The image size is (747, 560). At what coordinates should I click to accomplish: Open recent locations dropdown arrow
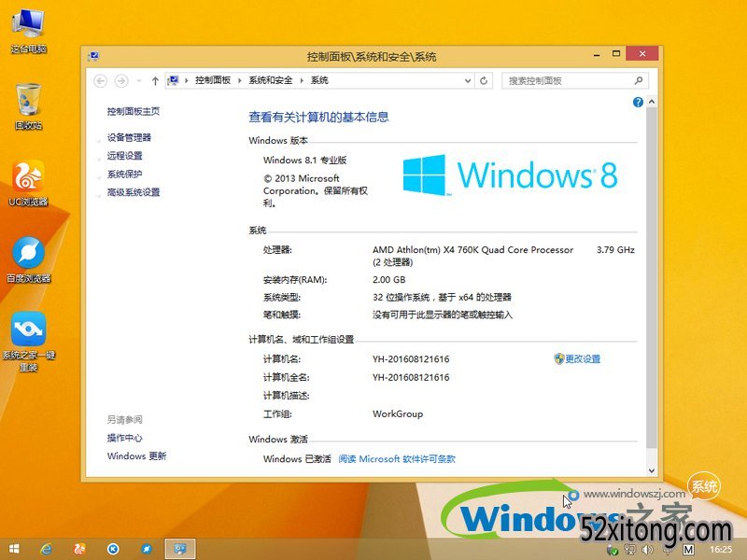click(139, 81)
